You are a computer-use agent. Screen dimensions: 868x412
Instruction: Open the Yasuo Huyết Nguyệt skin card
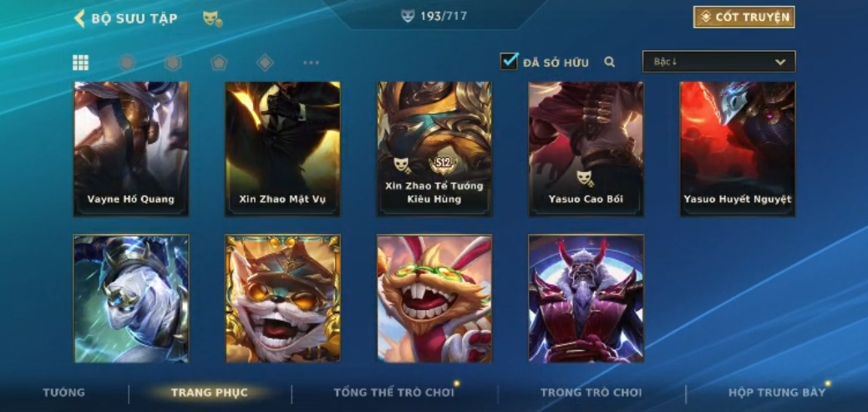[738, 149]
